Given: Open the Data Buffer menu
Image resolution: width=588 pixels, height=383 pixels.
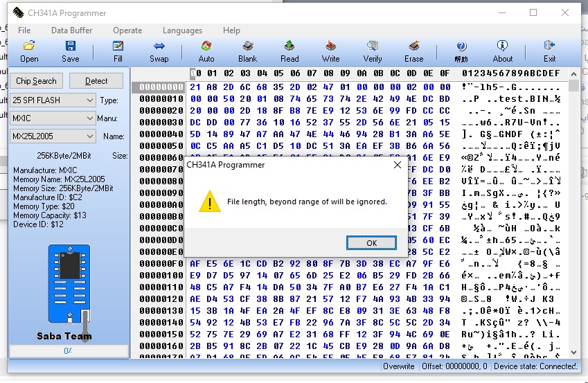Looking at the screenshot, I should (x=71, y=30).
